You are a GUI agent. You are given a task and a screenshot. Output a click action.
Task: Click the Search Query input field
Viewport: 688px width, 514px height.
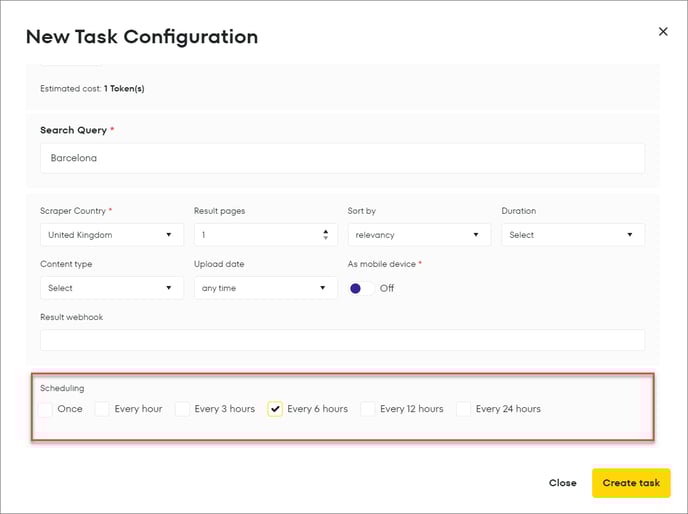[342, 158]
